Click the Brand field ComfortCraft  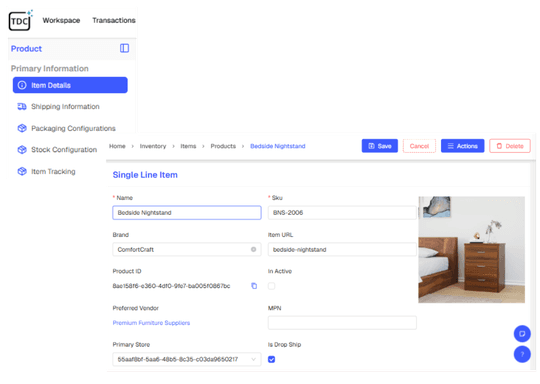coord(187,249)
